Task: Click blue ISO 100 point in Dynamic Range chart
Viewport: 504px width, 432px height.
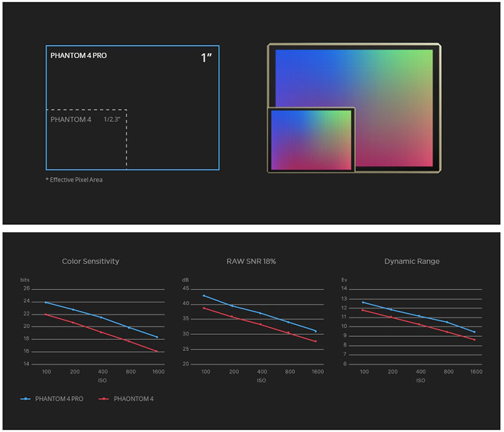Action: (363, 302)
